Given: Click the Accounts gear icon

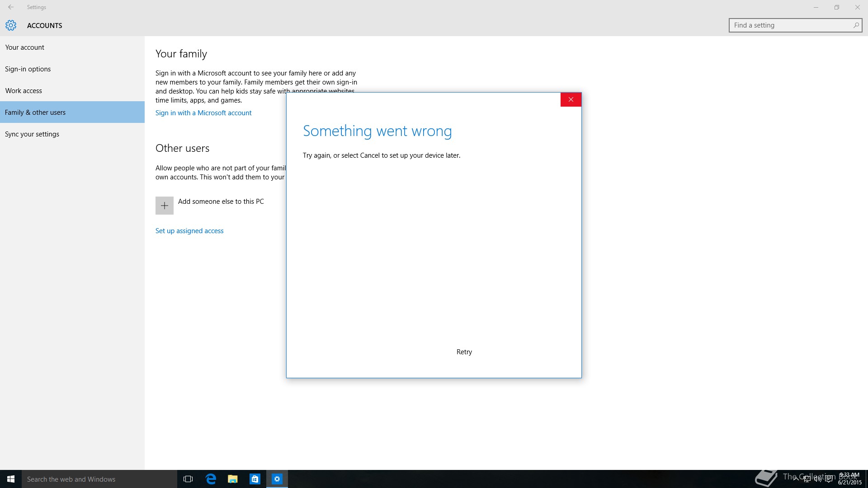Looking at the screenshot, I should [11, 25].
